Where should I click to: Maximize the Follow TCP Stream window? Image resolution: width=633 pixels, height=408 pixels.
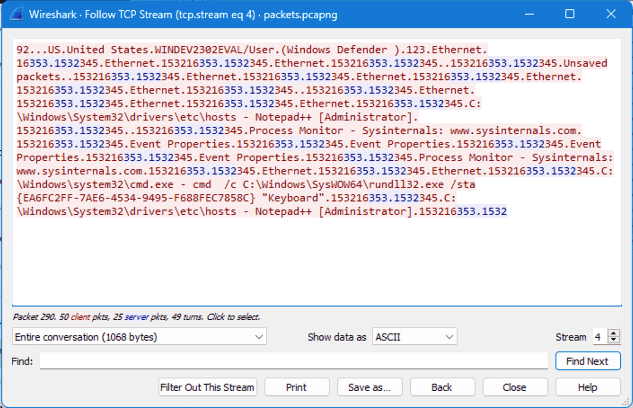pyautogui.click(x=569, y=14)
